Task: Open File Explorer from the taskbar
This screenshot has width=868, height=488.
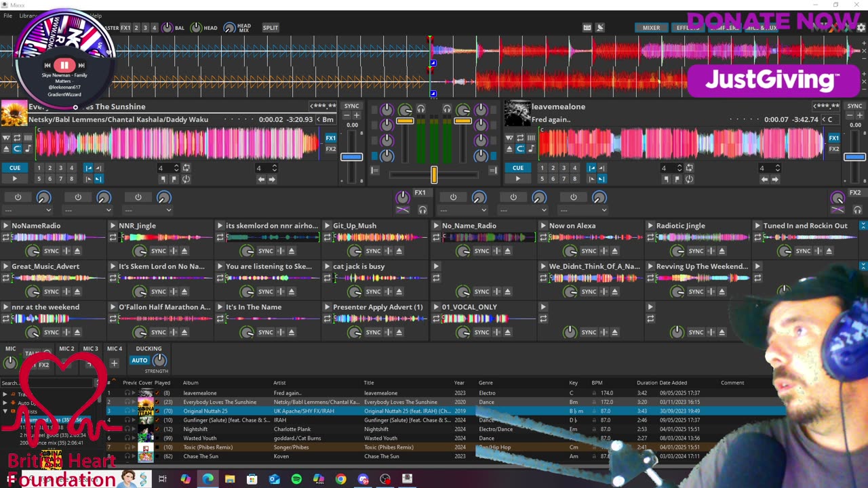Action: click(230, 479)
